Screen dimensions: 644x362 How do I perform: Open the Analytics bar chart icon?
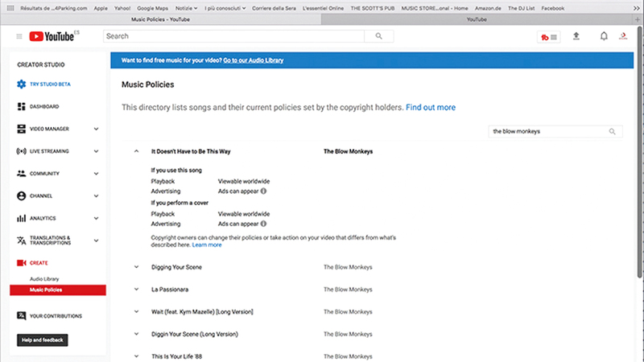tap(22, 218)
